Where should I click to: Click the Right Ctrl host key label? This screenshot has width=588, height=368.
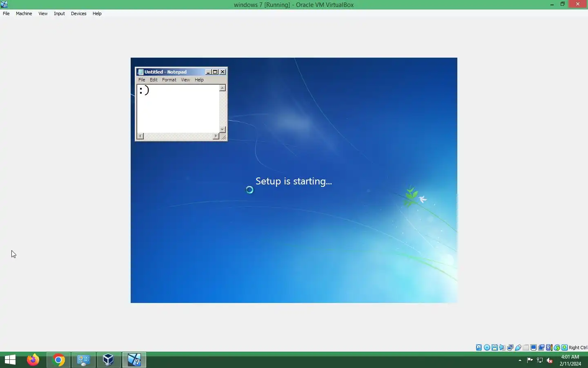point(578,348)
